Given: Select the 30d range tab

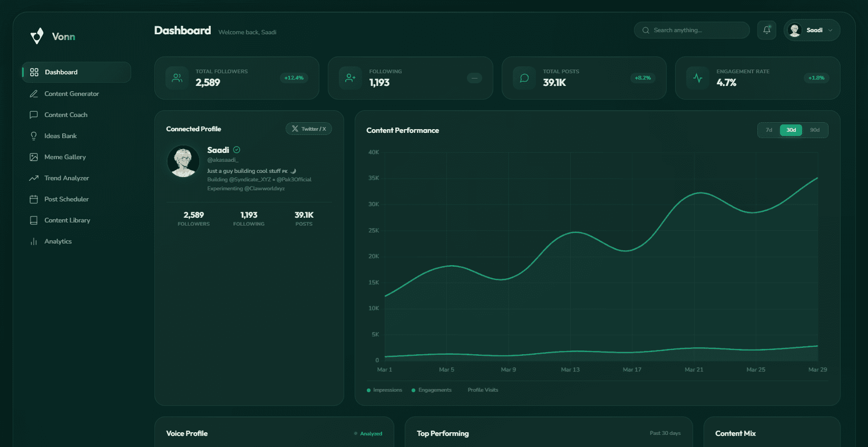Looking at the screenshot, I should [791, 130].
